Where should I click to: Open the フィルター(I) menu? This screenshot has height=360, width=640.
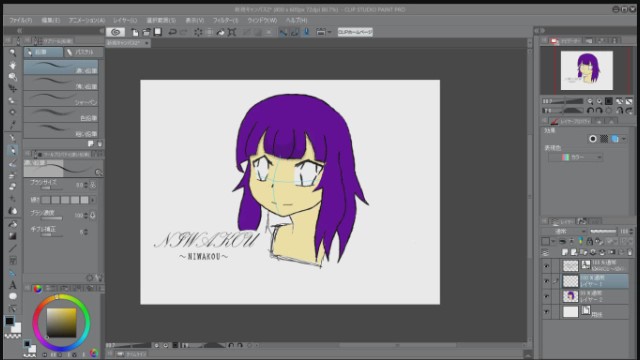(x=225, y=20)
